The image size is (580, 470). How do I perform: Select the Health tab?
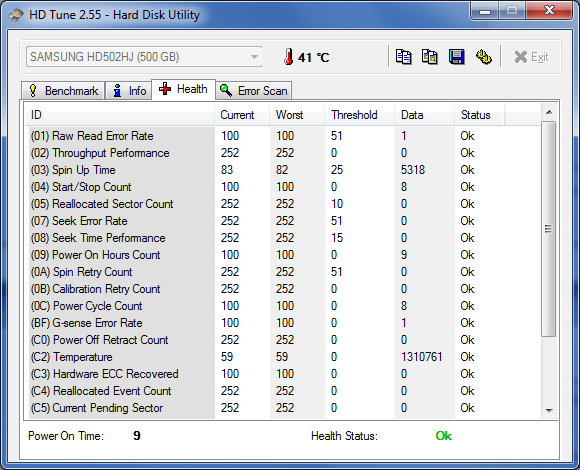pyautogui.click(x=183, y=89)
